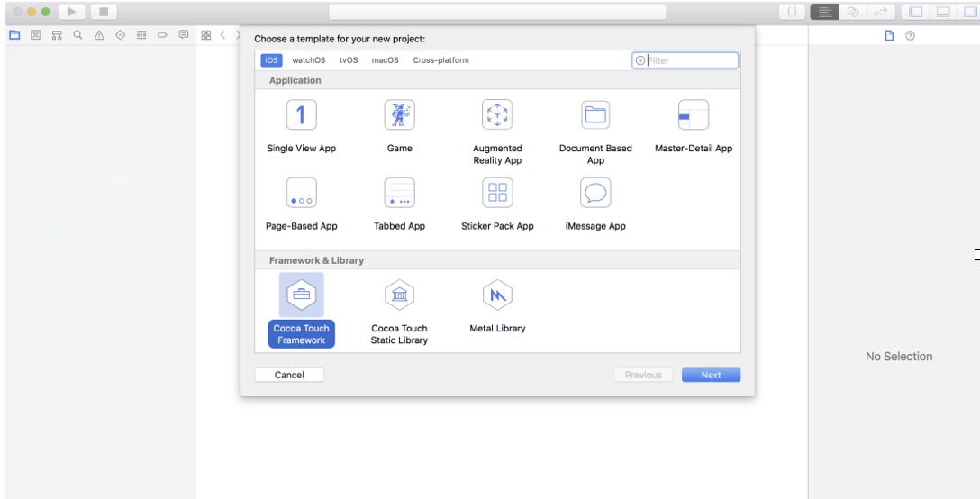Switch to the Assistant editor overlapping circles button

point(852,12)
